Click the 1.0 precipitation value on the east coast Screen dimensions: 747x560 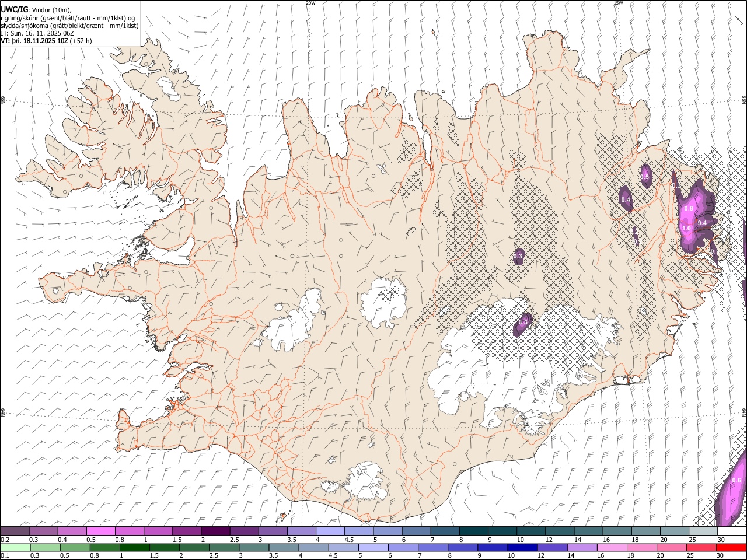click(x=686, y=229)
